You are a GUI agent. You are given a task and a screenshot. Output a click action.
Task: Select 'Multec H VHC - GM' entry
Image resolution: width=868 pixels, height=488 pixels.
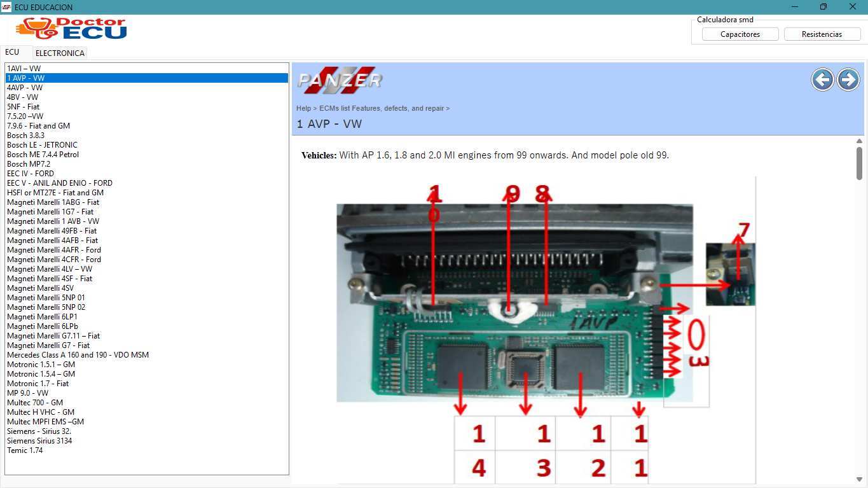147,412
